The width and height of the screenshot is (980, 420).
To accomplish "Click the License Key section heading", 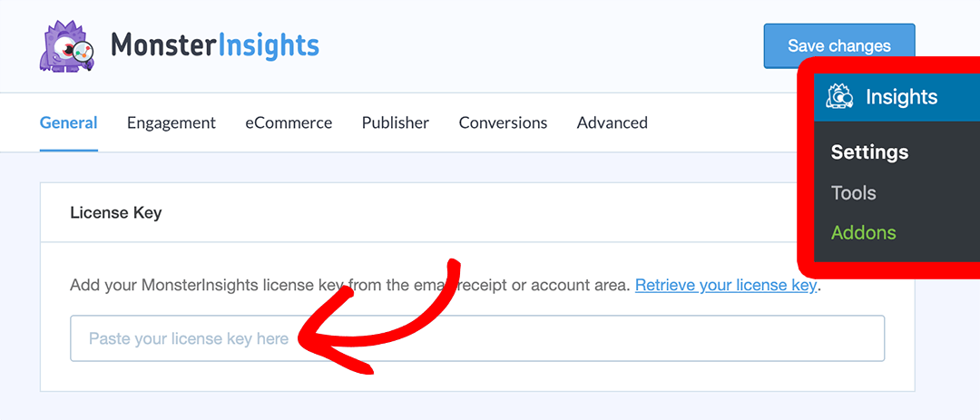I will click(x=116, y=213).
